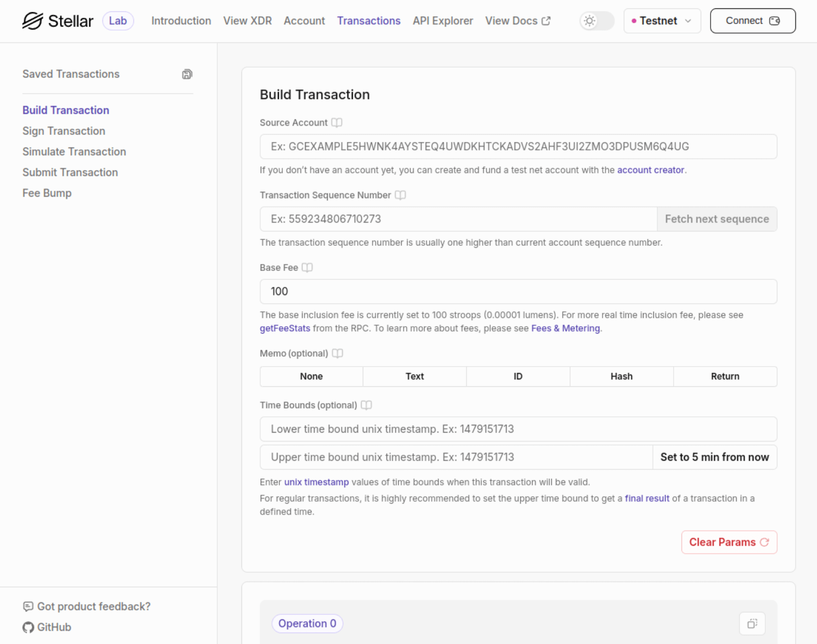Open Saved Transactions list

71,74
